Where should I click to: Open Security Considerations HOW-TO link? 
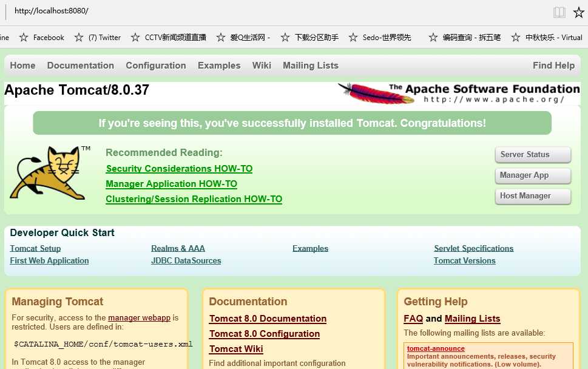point(179,169)
